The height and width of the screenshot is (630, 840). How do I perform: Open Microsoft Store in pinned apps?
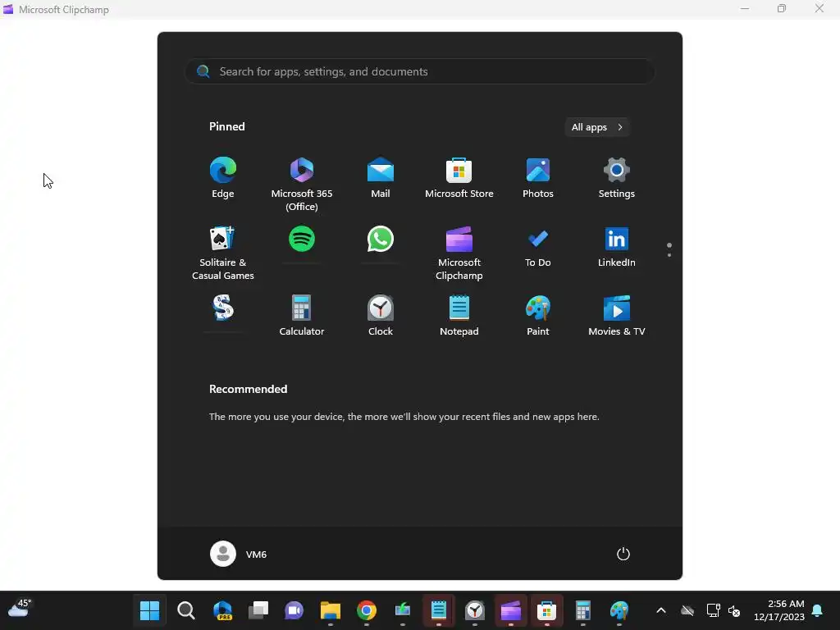click(x=459, y=179)
